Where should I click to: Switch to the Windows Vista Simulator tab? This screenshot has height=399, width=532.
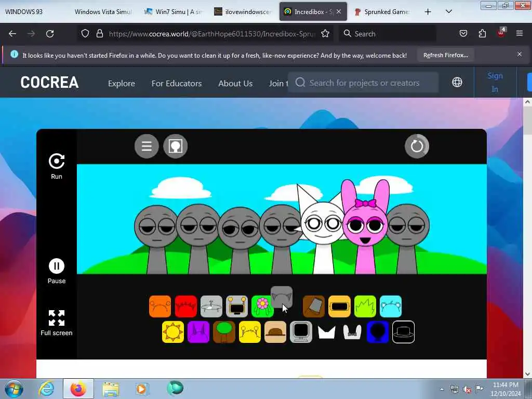[103, 11]
